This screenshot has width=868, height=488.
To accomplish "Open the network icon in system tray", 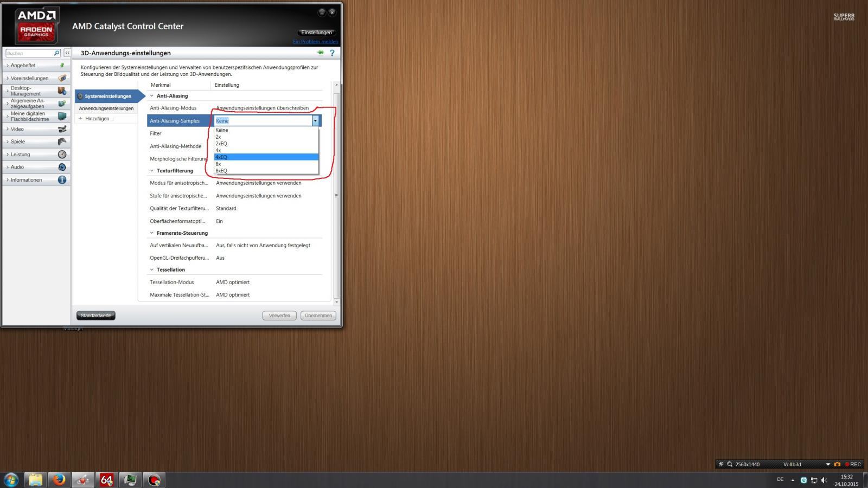I will [814, 480].
